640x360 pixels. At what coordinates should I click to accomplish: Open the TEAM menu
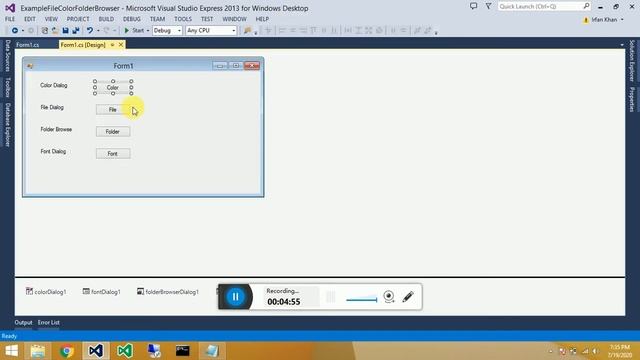pyautogui.click(x=157, y=19)
